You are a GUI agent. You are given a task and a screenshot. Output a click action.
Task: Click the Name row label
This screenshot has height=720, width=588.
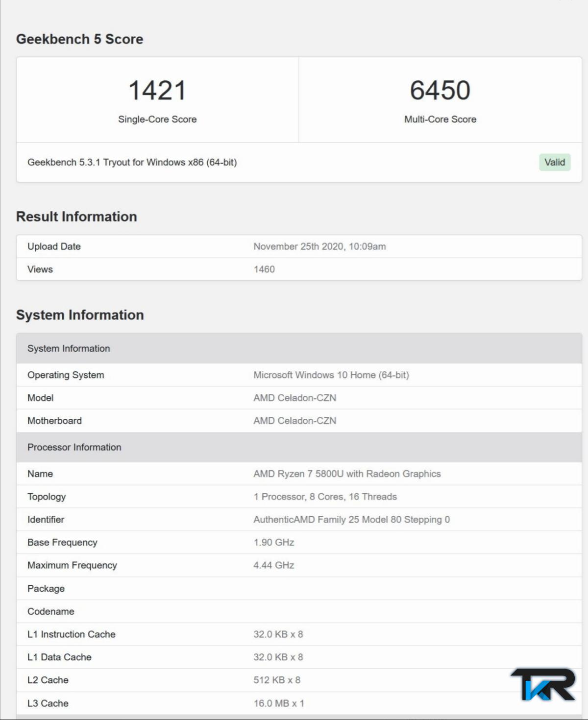40,474
